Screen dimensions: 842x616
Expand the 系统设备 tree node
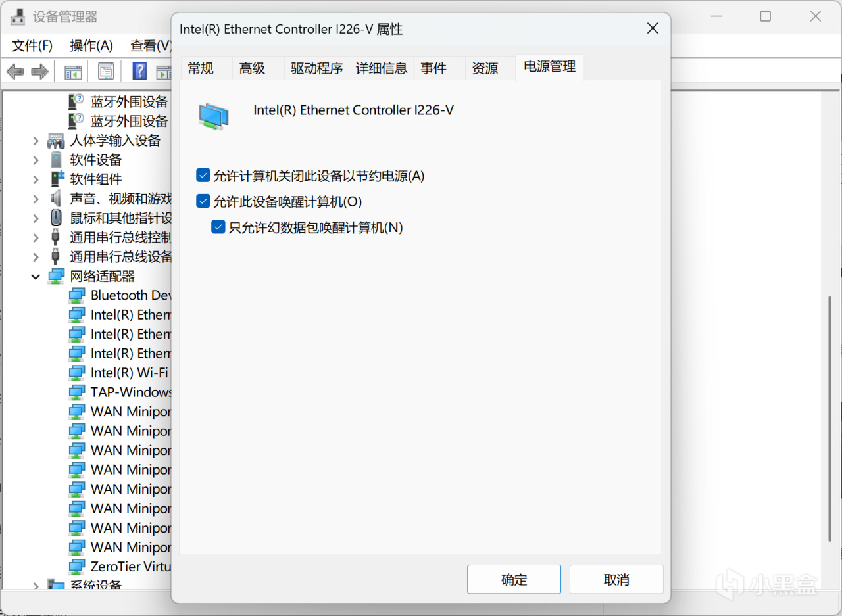(x=36, y=584)
